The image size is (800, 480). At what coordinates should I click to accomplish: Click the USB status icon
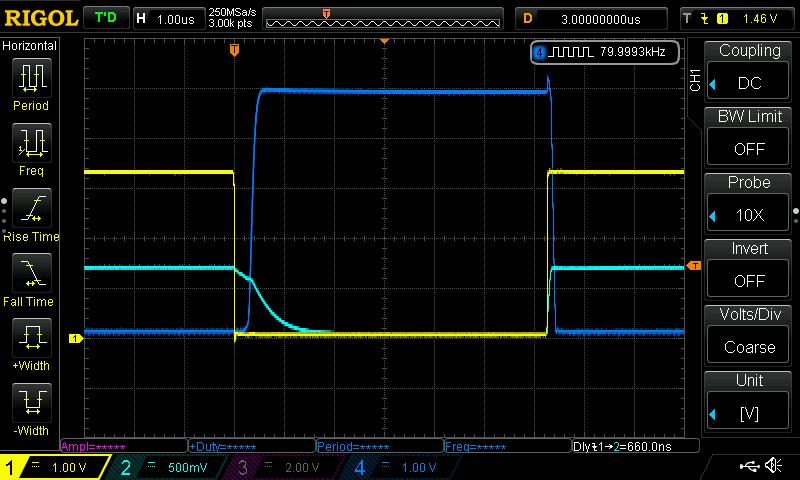tap(748, 466)
